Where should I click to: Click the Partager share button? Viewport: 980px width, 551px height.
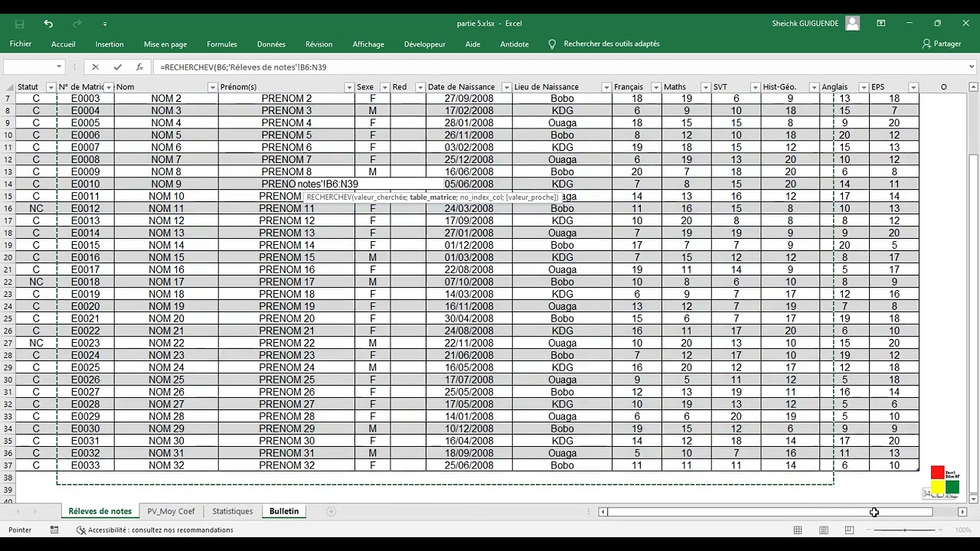tap(942, 44)
